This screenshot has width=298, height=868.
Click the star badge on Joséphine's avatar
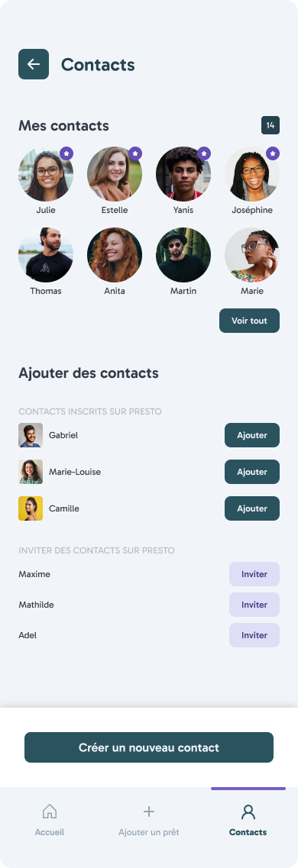click(273, 153)
